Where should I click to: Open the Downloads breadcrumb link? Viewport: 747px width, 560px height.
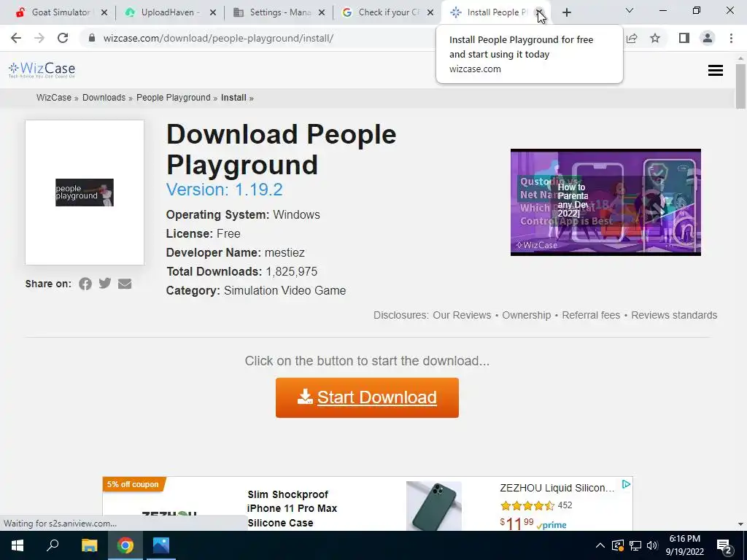click(x=104, y=98)
